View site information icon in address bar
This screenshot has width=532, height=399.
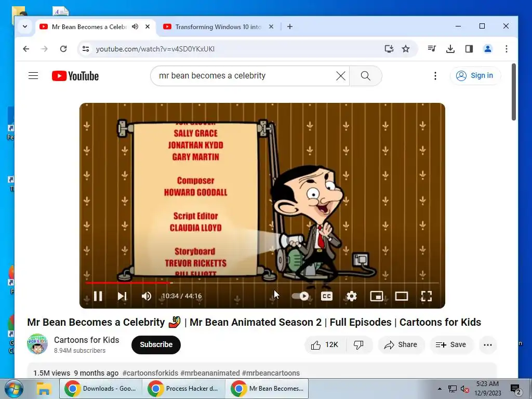tap(86, 49)
